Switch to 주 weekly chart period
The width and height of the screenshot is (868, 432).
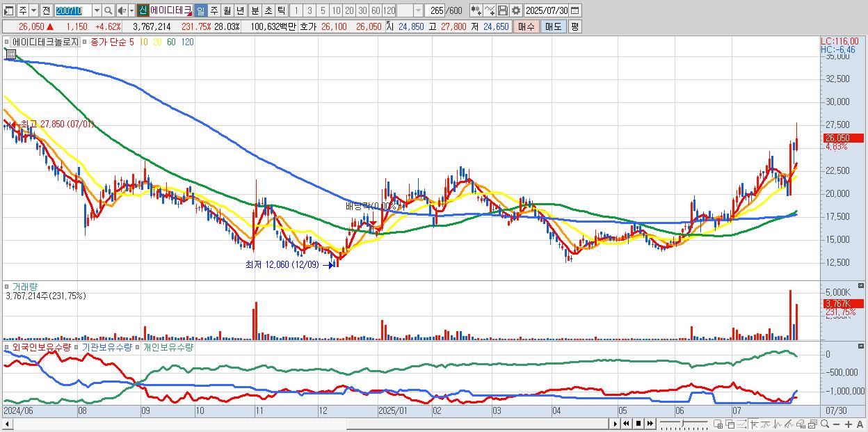pos(214,10)
